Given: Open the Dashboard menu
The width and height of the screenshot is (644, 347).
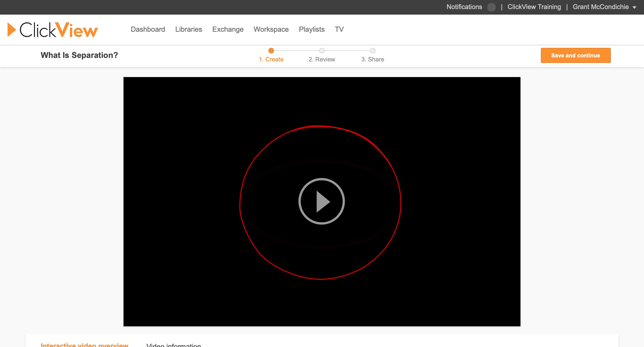Looking at the screenshot, I should click(x=148, y=29).
